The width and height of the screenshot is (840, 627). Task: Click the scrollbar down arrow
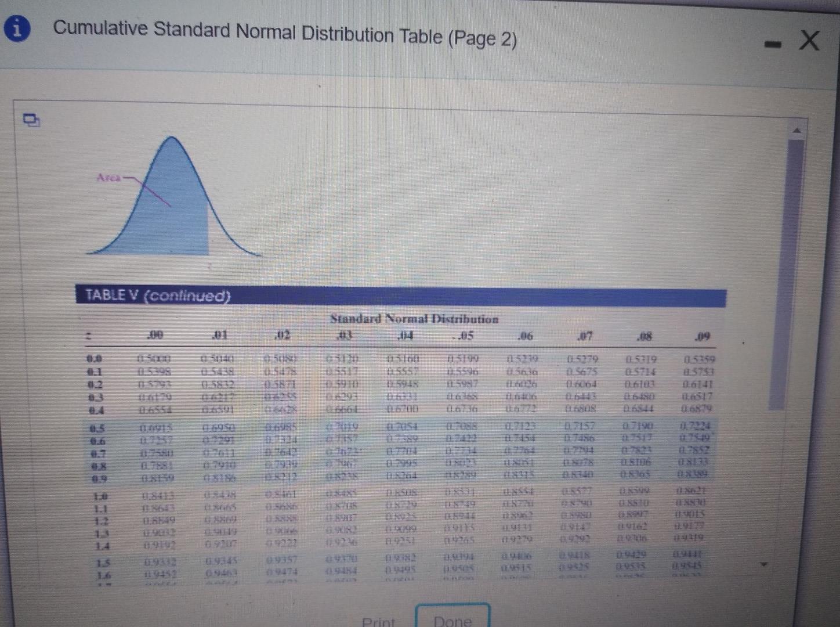click(x=763, y=563)
